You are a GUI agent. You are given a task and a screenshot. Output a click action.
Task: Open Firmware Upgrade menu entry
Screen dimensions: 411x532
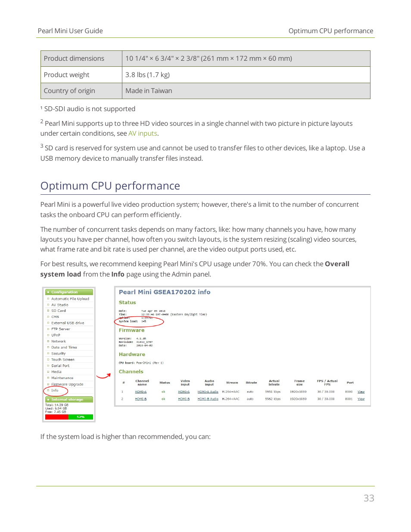click(x=67, y=384)
